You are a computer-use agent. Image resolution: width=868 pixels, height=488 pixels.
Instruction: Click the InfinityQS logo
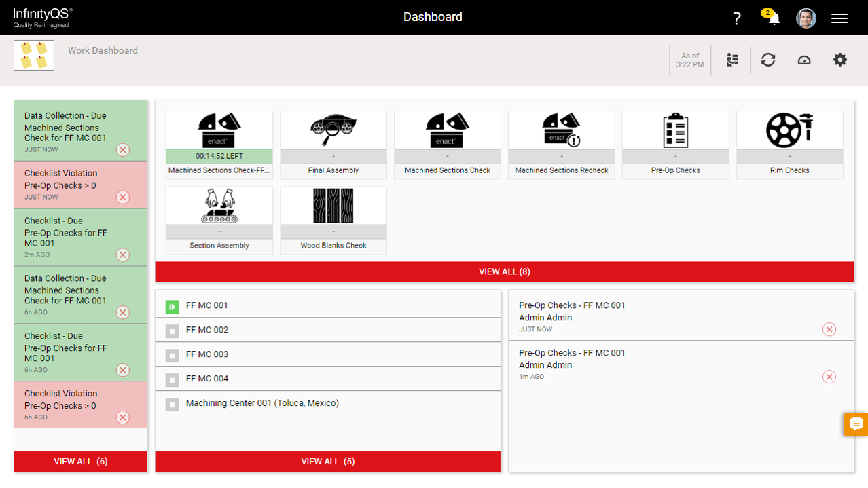43,18
